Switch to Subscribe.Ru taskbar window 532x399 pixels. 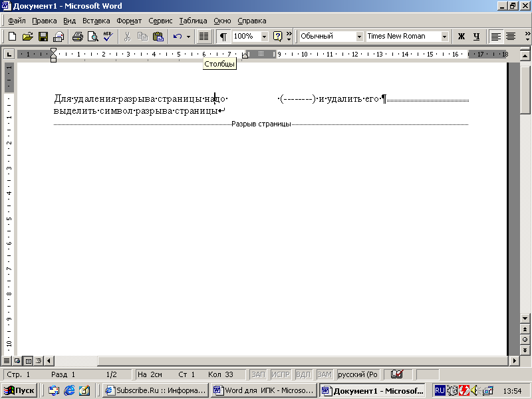(156, 390)
